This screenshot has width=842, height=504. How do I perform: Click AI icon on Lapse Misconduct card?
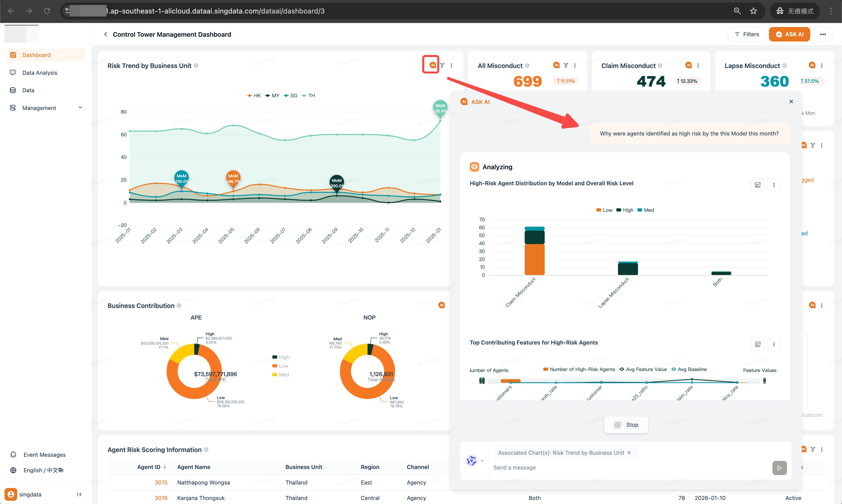[x=812, y=65]
